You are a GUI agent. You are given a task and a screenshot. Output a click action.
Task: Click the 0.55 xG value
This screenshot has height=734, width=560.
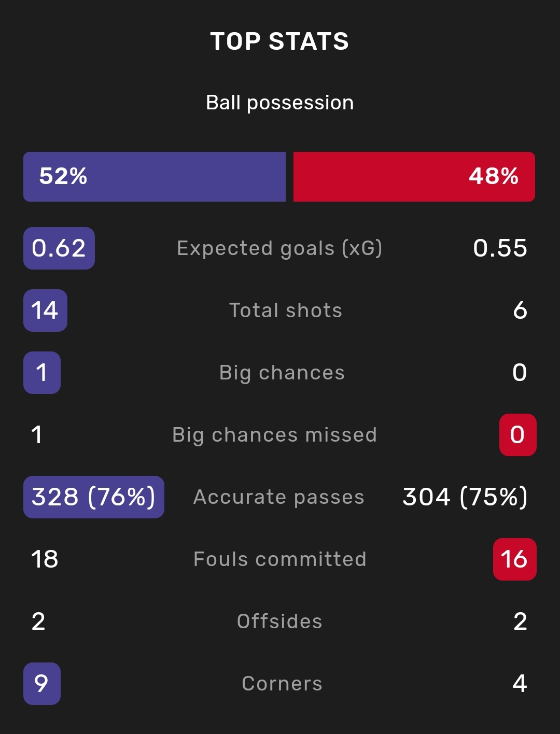(x=500, y=248)
